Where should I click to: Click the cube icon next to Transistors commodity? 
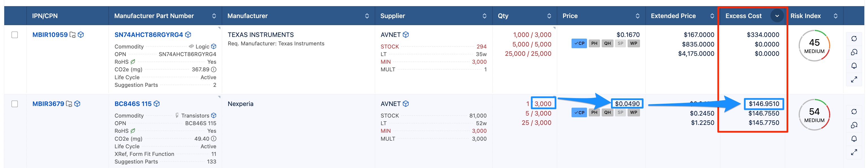[x=213, y=116]
